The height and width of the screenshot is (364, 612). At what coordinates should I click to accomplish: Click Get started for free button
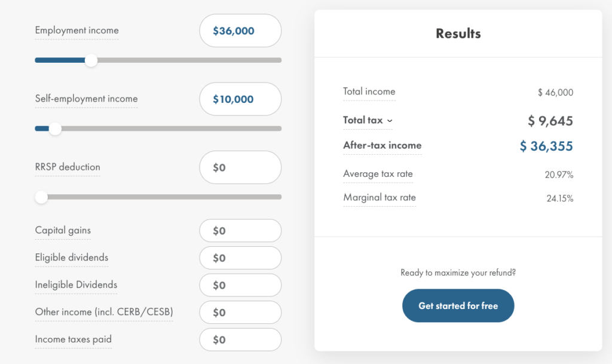[x=458, y=305]
